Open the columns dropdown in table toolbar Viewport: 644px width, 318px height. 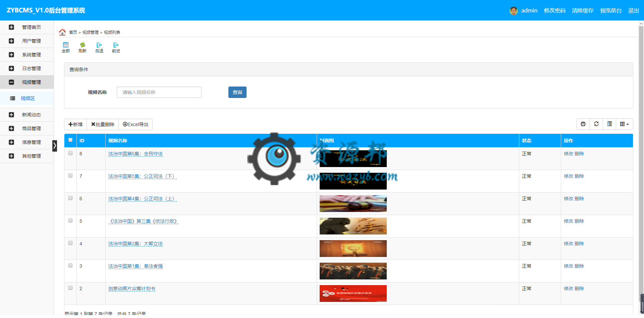pyautogui.click(x=624, y=124)
